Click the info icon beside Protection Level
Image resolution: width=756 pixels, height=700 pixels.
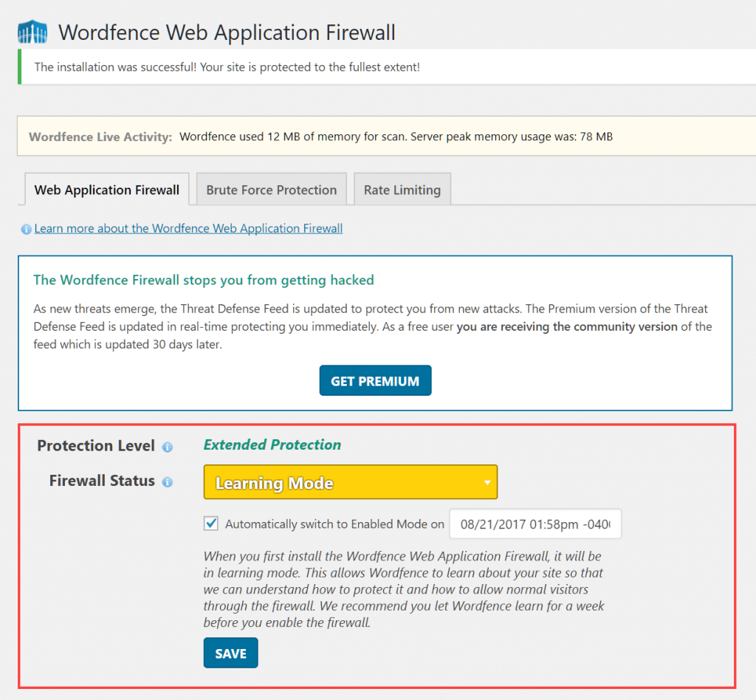[x=168, y=445]
